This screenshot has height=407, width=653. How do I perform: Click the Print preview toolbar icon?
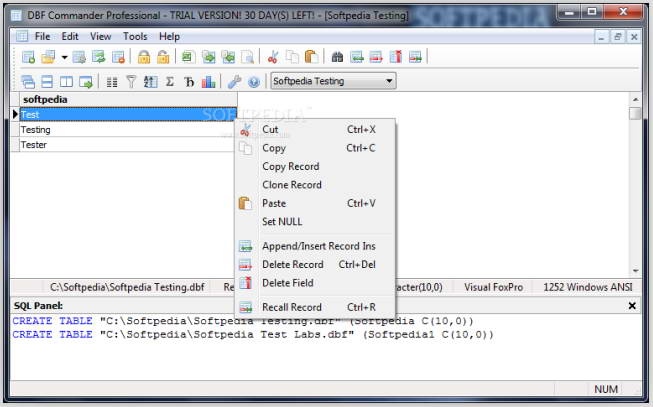[248, 57]
